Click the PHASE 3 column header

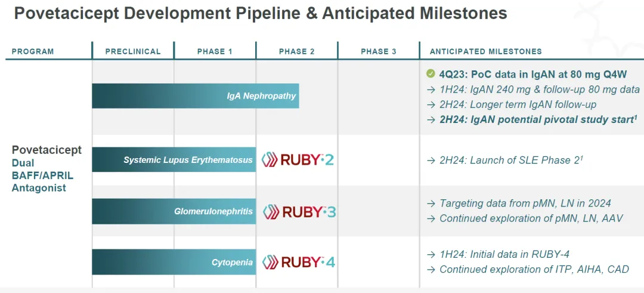(x=379, y=51)
